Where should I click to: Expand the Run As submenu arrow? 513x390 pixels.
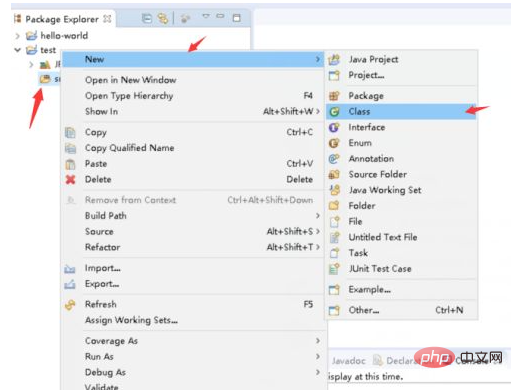(318, 356)
